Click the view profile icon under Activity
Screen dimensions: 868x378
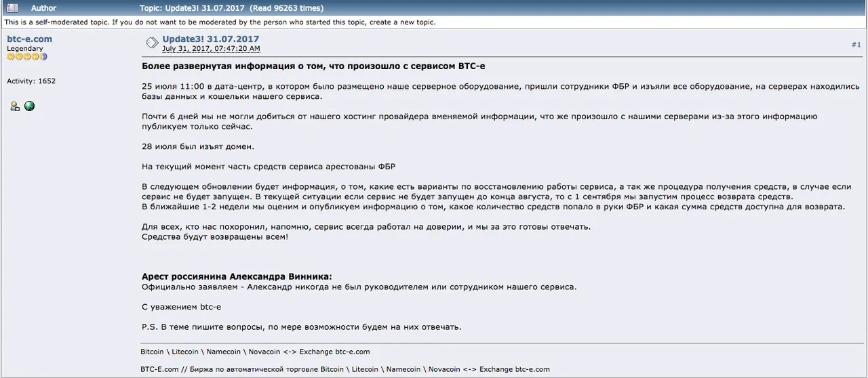[15, 106]
